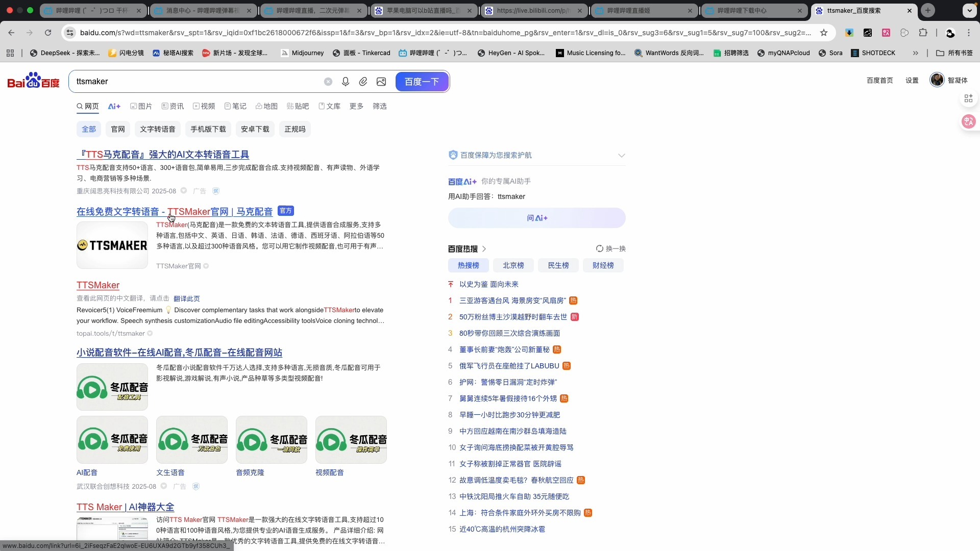This screenshot has width=980, height=551.
Task: Switch to the 资讯 search tab
Action: click(173, 106)
